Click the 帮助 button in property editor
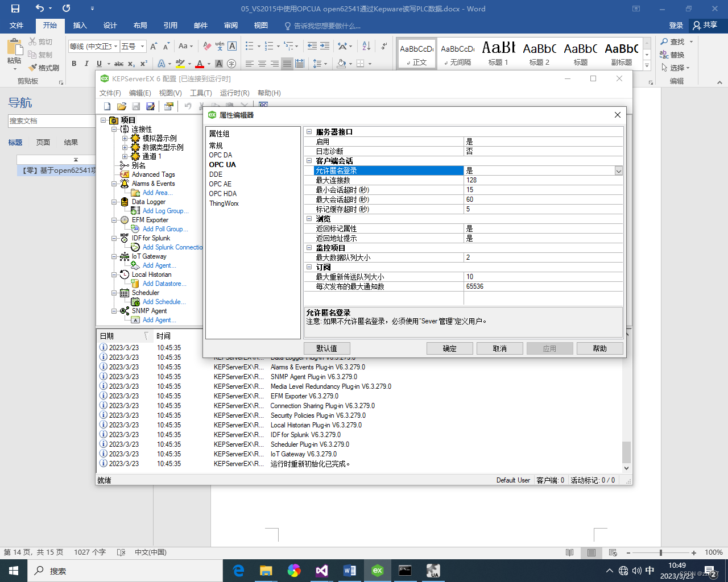This screenshot has width=728, height=582. pos(599,348)
